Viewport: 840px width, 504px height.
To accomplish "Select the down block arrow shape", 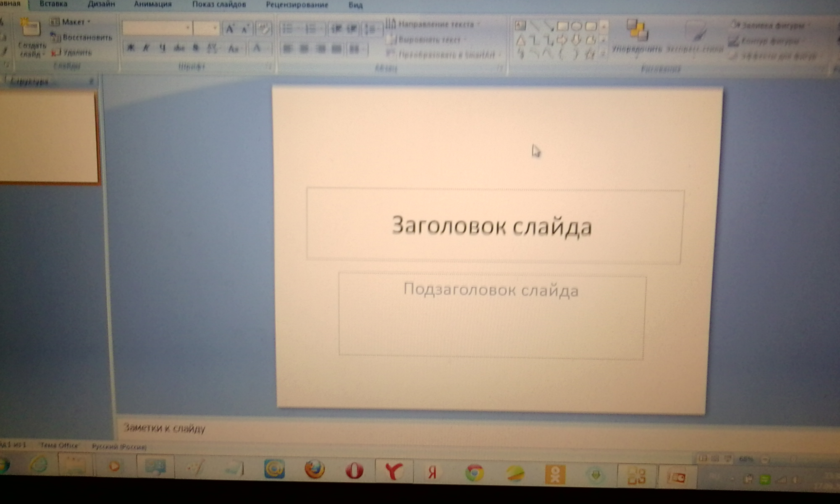I will point(576,41).
